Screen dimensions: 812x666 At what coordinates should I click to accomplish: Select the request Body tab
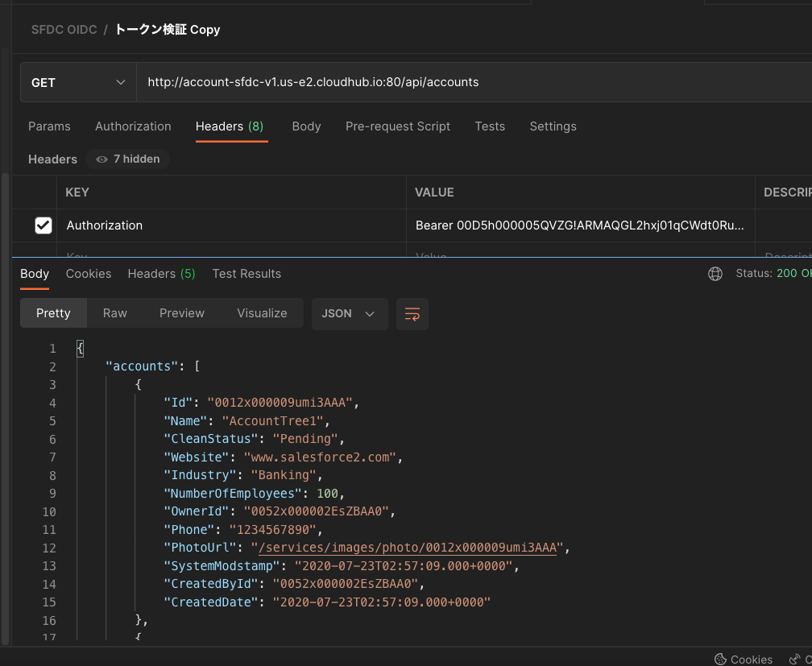[x=306, y=126]
